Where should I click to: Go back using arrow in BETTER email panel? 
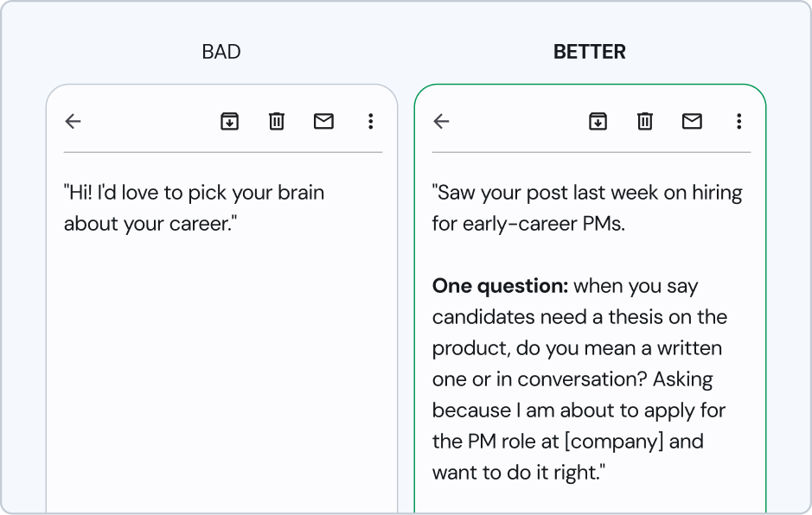[x=441, y=121]
